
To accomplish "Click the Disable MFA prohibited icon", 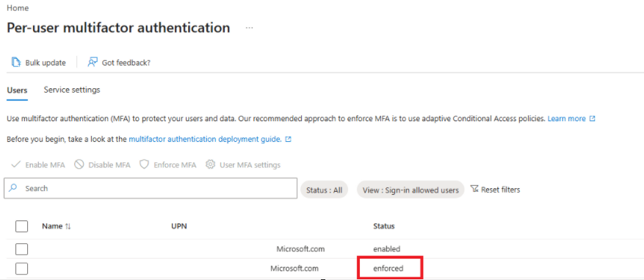I will point(79,165).
